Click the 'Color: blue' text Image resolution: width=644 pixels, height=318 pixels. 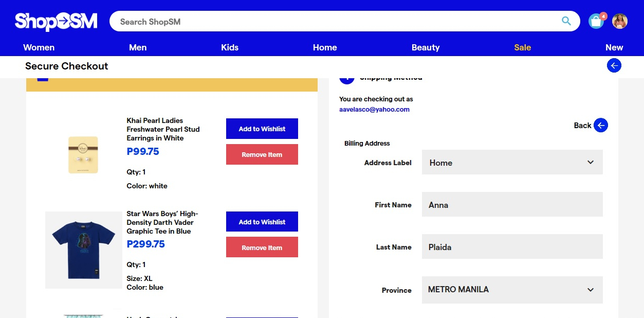145,287
